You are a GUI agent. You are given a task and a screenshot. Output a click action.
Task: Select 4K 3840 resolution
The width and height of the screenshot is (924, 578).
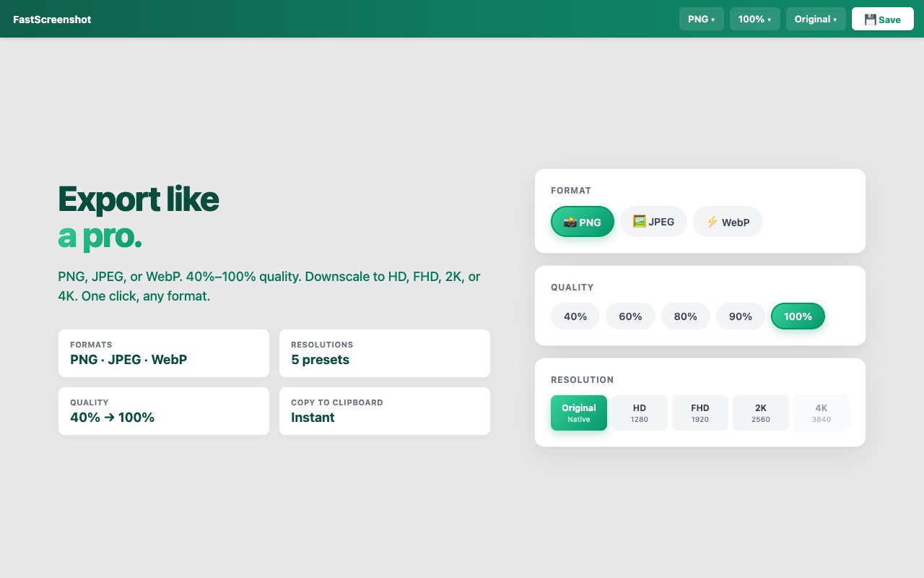821,413
